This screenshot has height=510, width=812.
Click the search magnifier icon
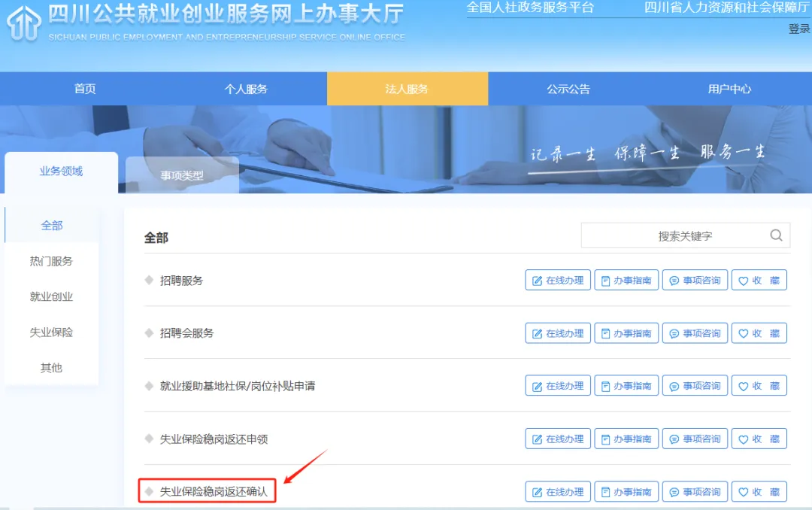pyautogui.click(x=776, y=235)
